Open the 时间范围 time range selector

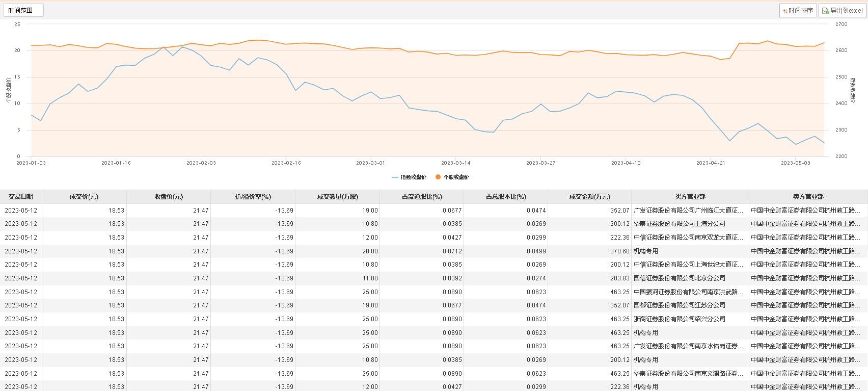[23, 10]
